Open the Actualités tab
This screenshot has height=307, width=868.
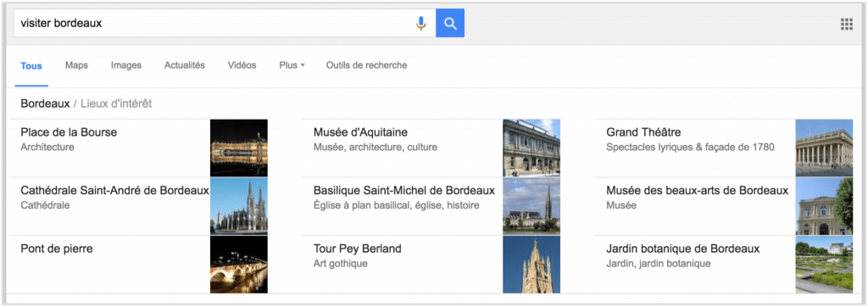184,65
